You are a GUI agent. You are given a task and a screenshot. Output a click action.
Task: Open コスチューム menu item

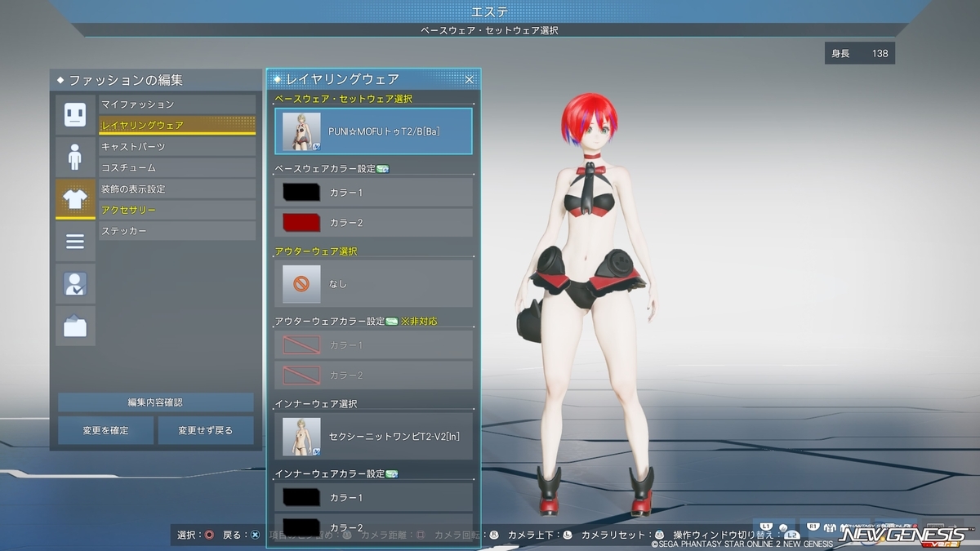(177, 168)
